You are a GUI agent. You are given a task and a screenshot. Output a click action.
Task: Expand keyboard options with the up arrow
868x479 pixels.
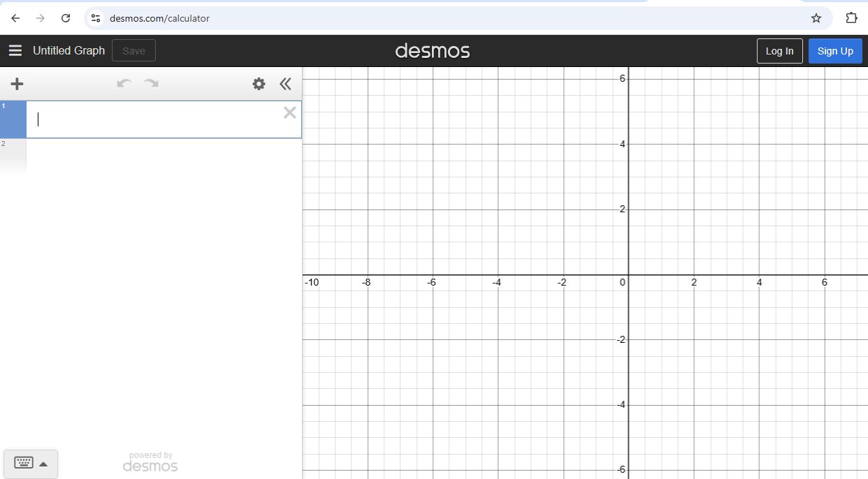click(43, 464)
